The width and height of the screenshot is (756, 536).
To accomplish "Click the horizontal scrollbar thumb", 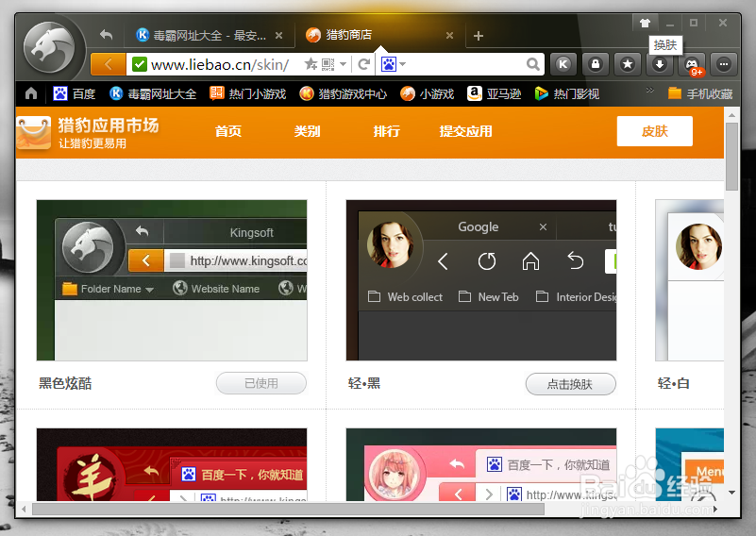I will point(288,509).
